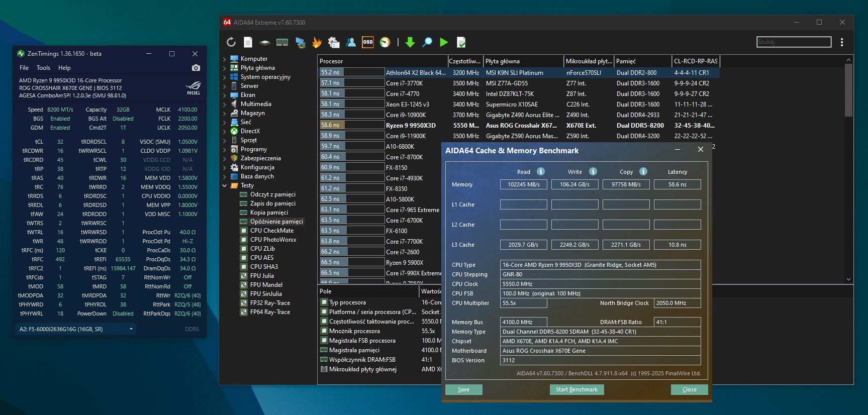Open the Tools menu in ZenTimings
The height and width of the screenshot is (415, 868).
(x=43, y=68)
